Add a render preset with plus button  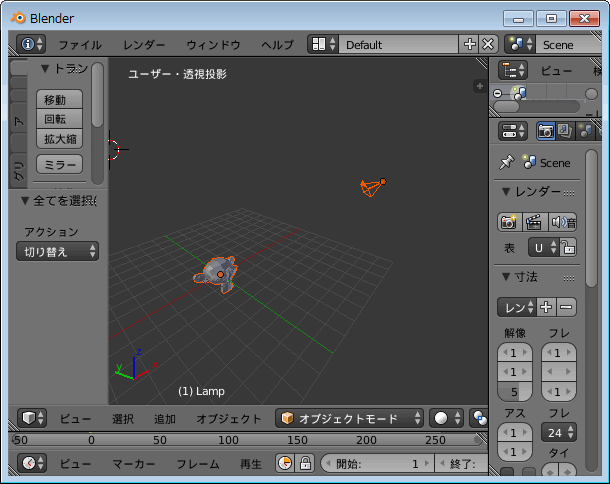[546, 307]
